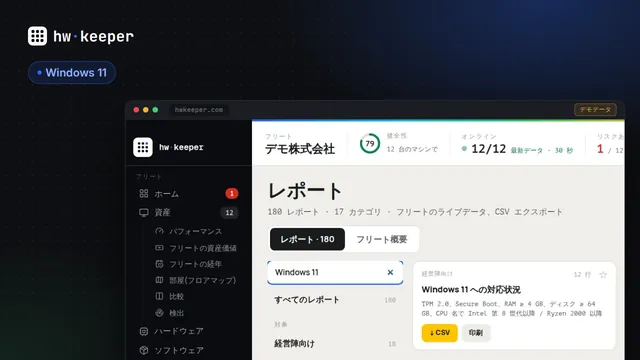Click the 検出 radar icon

tap(160, 313)
